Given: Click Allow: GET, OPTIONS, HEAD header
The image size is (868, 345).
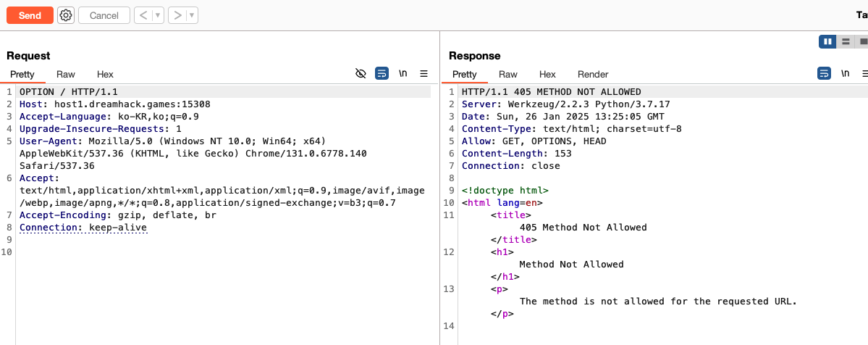Looking at the screenshot, I should click(534, 141).
